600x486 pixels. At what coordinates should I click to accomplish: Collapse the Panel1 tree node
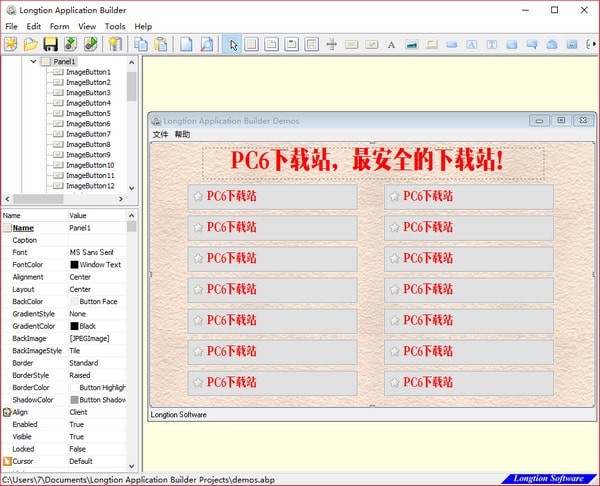point(33,61)
